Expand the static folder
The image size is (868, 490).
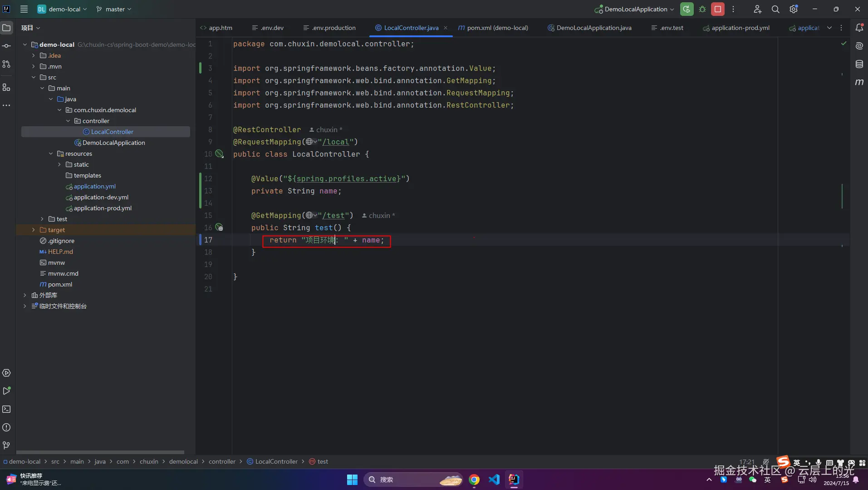pos(59,164)
